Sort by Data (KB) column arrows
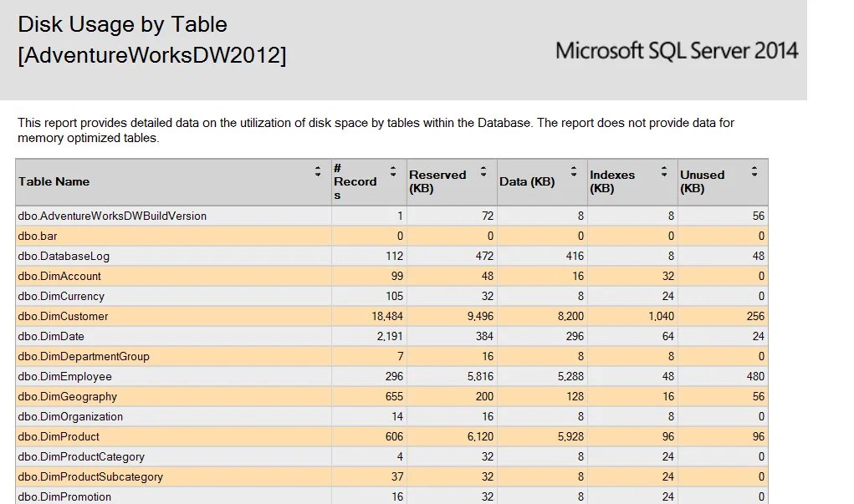The image size is (854, 504). [x=574, y=171]
